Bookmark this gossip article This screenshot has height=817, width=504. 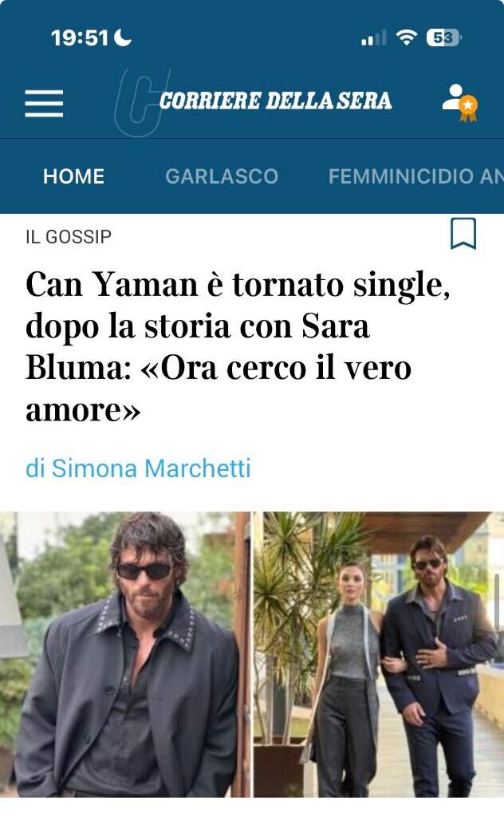(x=463, y=234)
